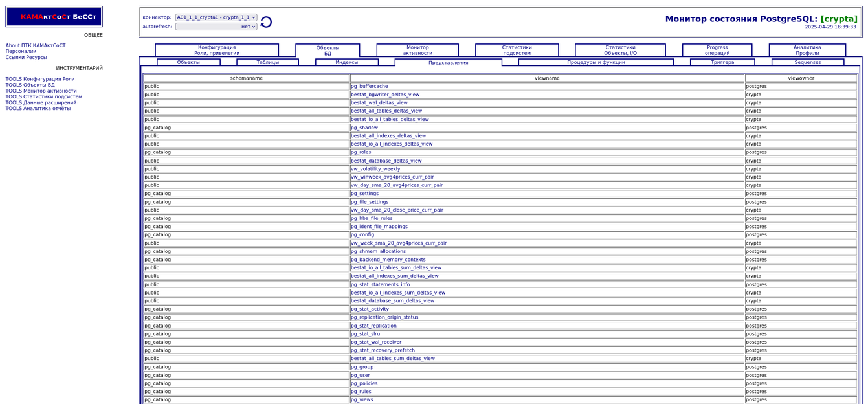Open the коннектор dropdown
The width and height of the screenshot is (868, 404).
[216, 17]
